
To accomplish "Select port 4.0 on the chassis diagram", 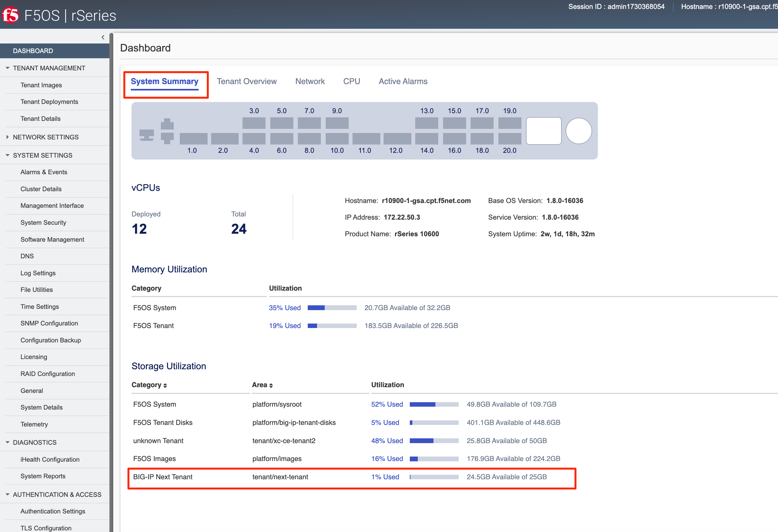I will [x=254, y=138].
